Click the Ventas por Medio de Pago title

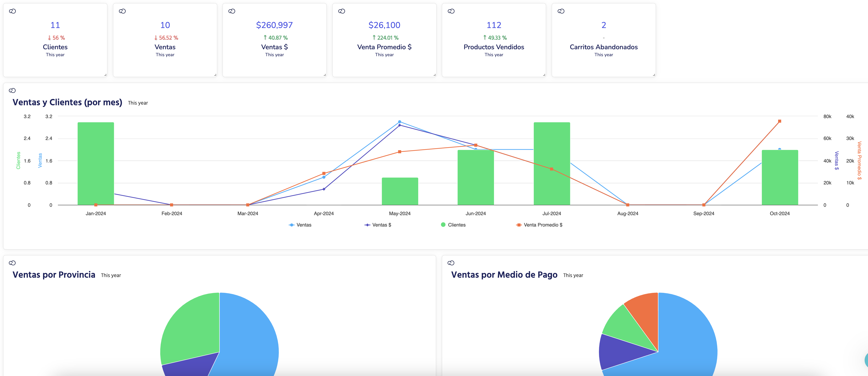click(504, 275)
